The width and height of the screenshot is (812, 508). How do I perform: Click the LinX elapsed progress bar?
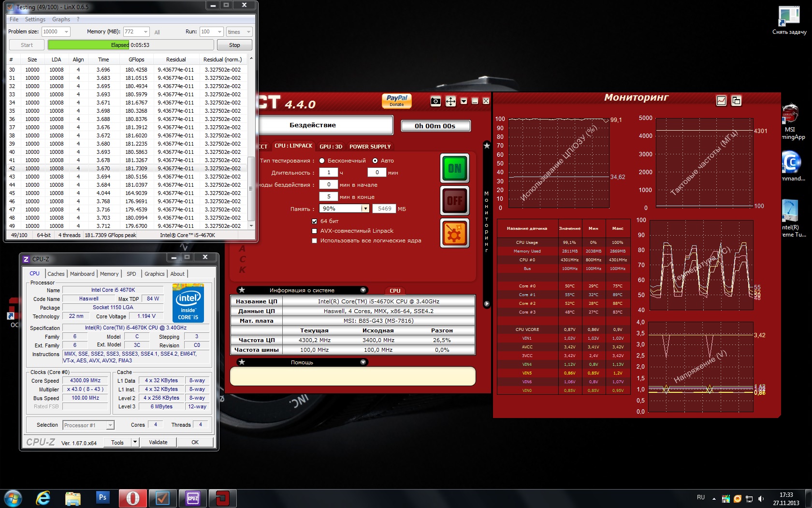click(x=130, y=45)
